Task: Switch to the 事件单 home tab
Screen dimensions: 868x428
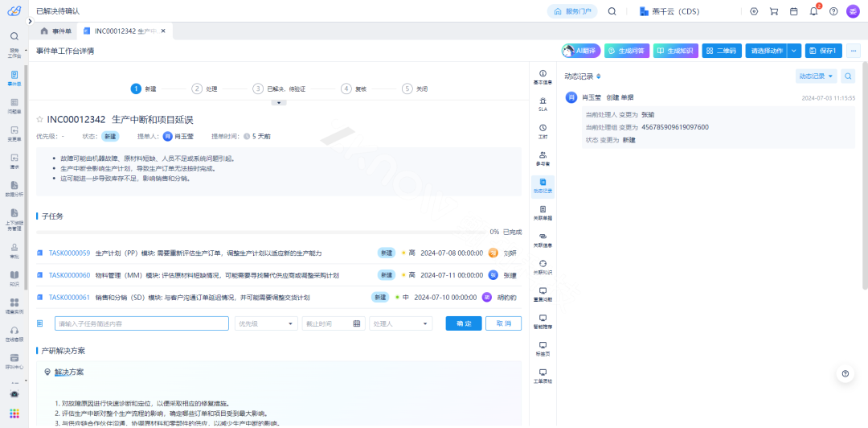Action: click(56, 31)
